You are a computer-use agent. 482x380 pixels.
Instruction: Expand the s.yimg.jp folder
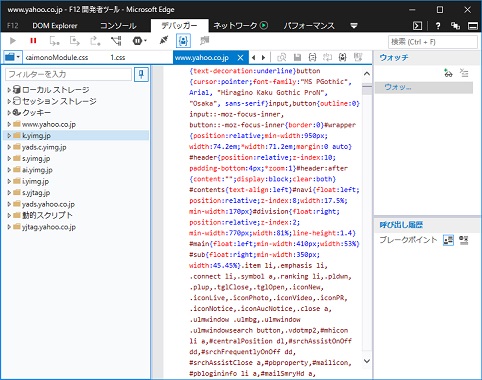pyautogui.click(x=9, y=159)
